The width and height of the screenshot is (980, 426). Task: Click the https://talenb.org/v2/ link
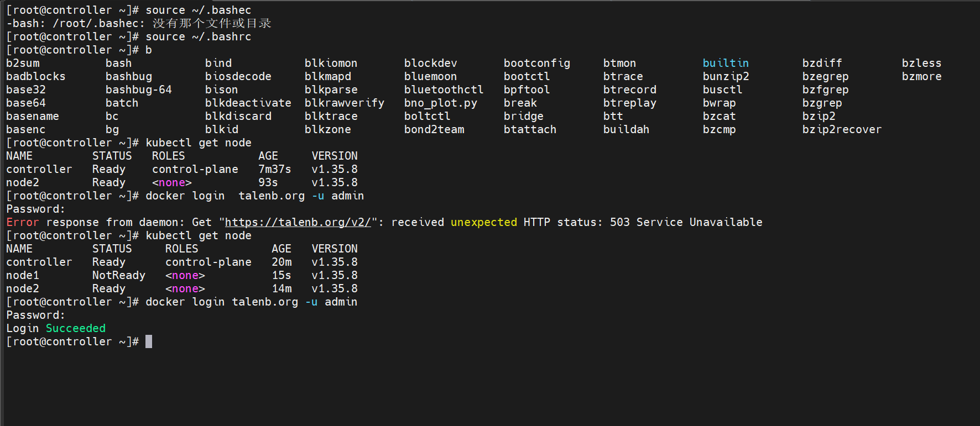tap(298, 222)
